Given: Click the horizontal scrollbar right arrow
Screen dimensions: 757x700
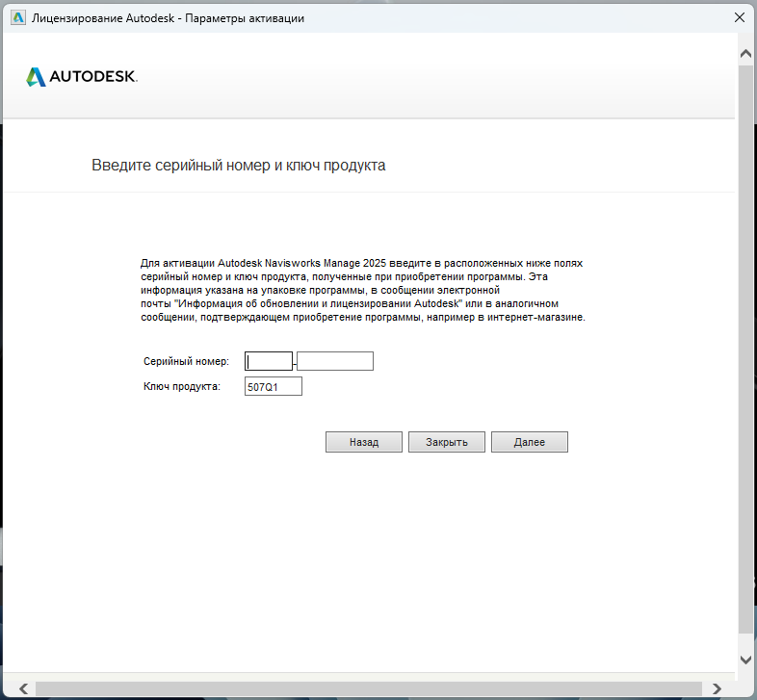Looking at the screenshot, I should point(717,688).
